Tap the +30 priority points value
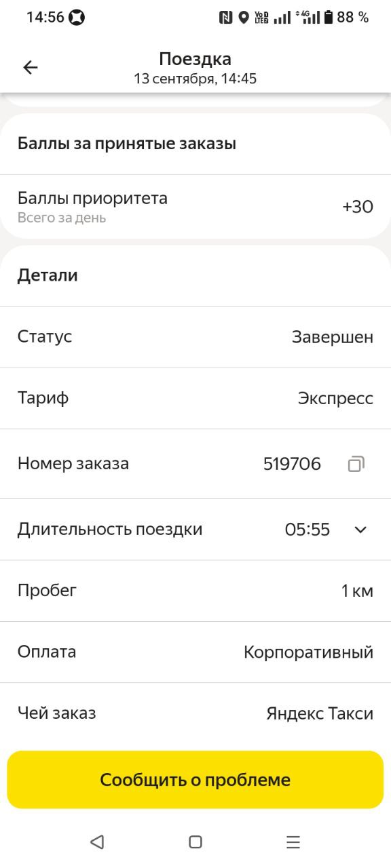391x868 pixels. 358,207
